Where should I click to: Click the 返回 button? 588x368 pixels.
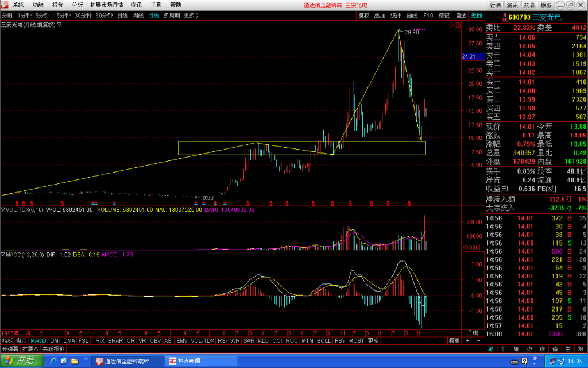477,16
